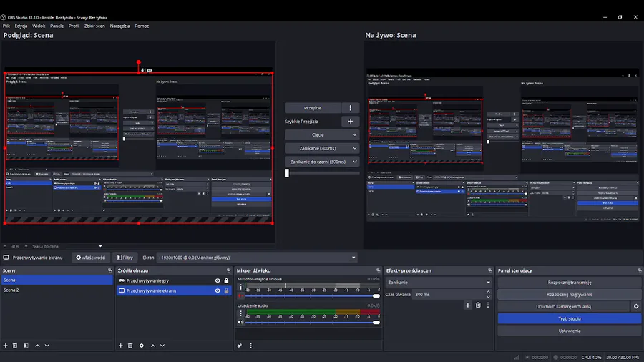Decrease Czas trwania with the down arrow
The width and height of the screenshot is (644, 362).
[x=488, y=297]
